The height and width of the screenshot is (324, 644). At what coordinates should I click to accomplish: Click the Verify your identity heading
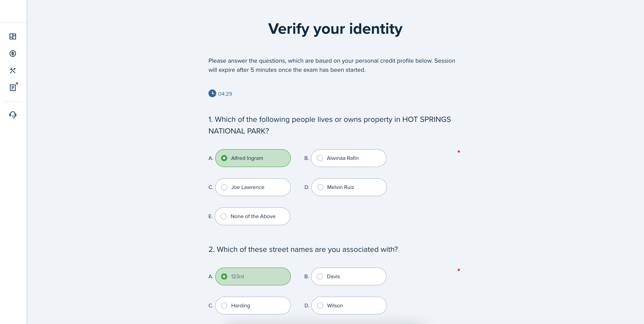point(335,29)
